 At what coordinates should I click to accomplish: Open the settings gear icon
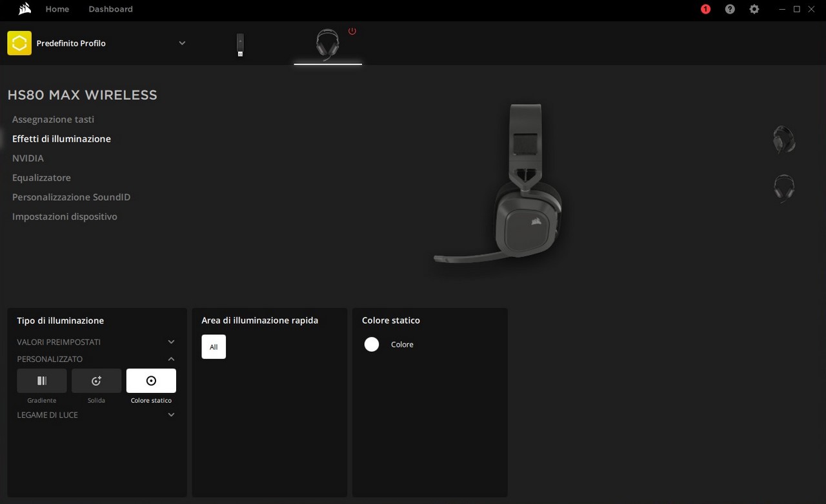[754, 9]
